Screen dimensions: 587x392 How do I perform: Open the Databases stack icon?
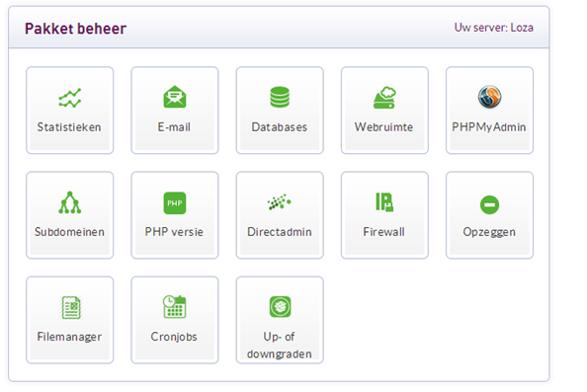(x=280, y=97)
